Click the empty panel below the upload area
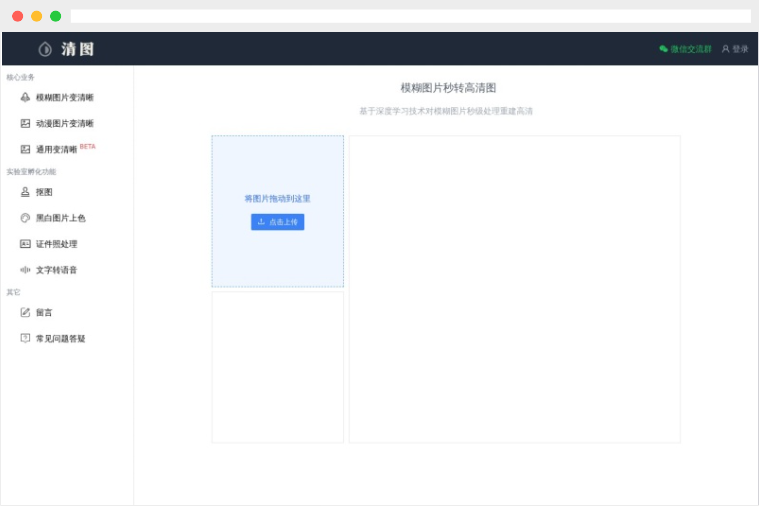The image size is (759, 506). 277,367
